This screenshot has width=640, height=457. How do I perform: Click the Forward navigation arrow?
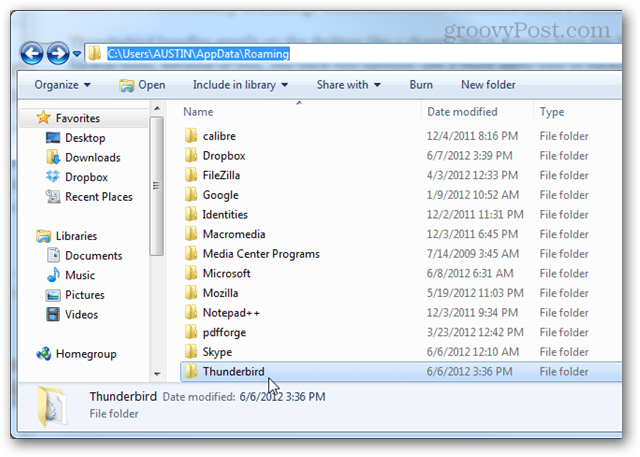pyautogui.click(x=58, y=53)
